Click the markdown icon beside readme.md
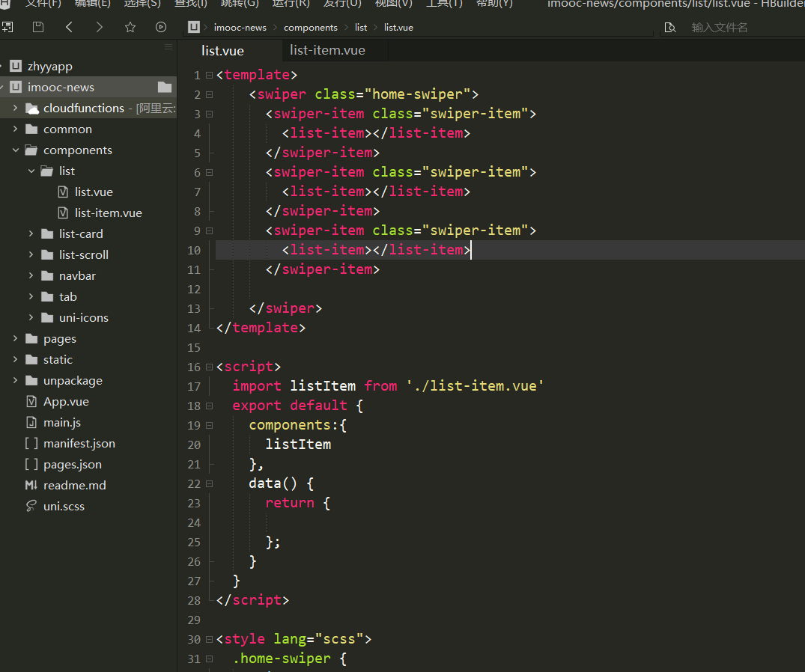Image resolution: width=805 pixels, height=672 pixels. coord(31,485)
